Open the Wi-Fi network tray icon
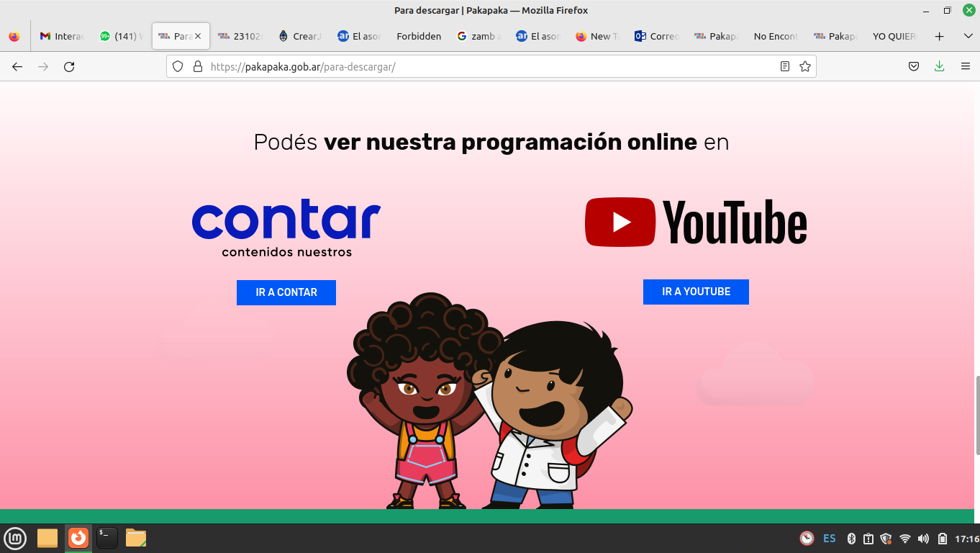This screenshot has width=980, height=553. [905, 539]
